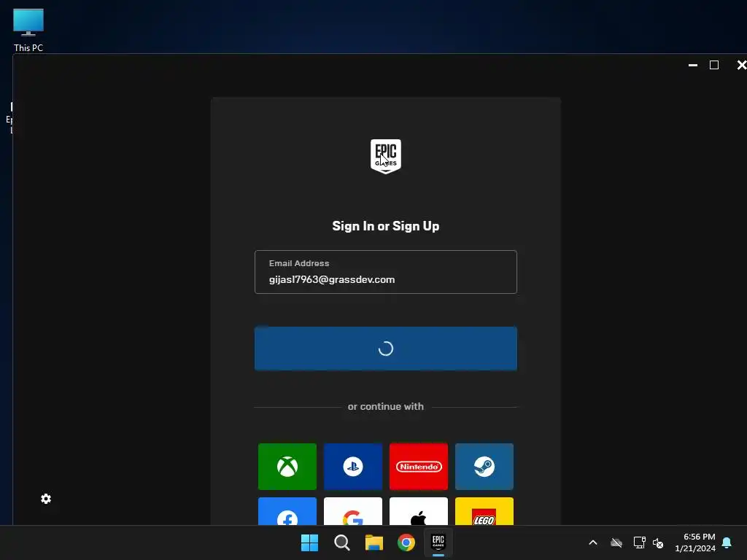Open File Explorer from taskbar
The width and height of the screenshot is (747, 560).
pyautogui.click(x=374, y=542)
